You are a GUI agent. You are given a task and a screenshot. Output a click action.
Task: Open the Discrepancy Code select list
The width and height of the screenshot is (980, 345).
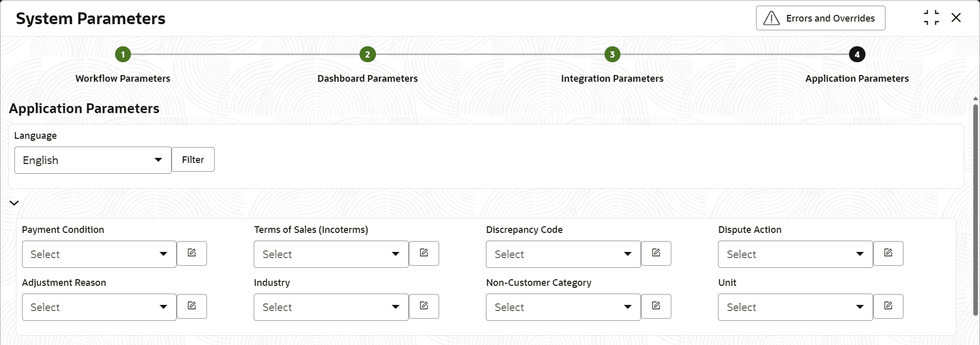tap(563, 255)
